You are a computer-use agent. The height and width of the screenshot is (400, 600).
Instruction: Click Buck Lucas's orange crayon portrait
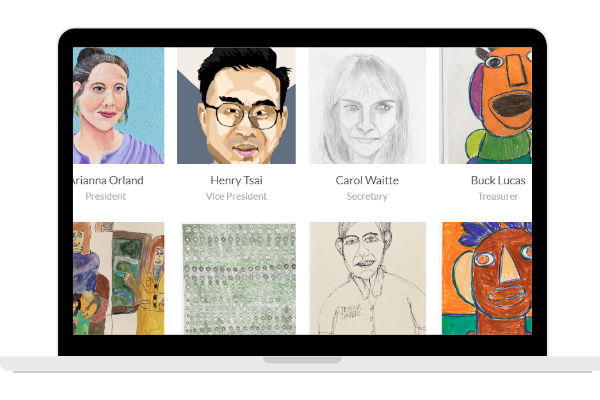coord(486,106)
